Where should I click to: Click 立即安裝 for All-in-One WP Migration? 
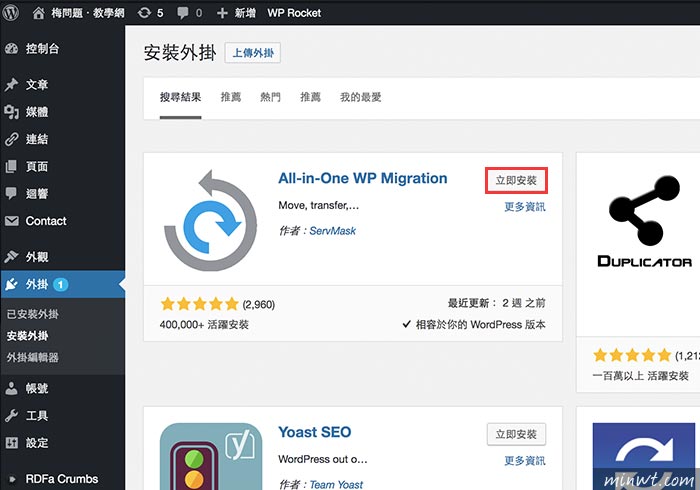516,180
